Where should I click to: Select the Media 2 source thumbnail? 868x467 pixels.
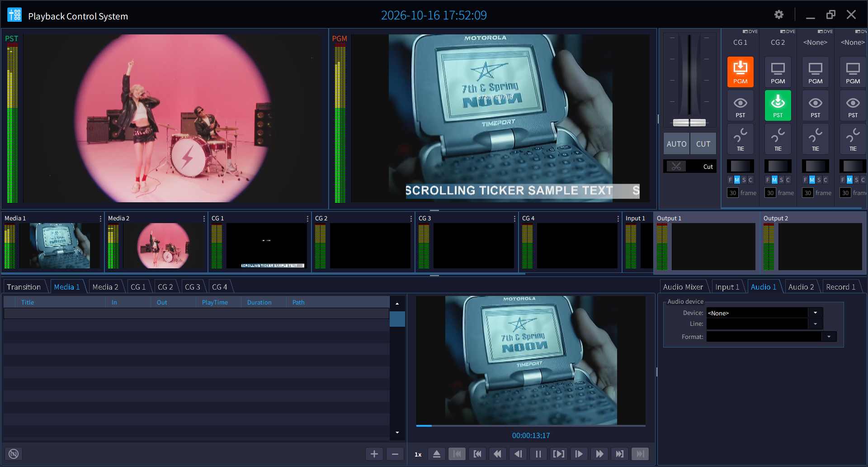pyautogui.click(x=164, y=246)
